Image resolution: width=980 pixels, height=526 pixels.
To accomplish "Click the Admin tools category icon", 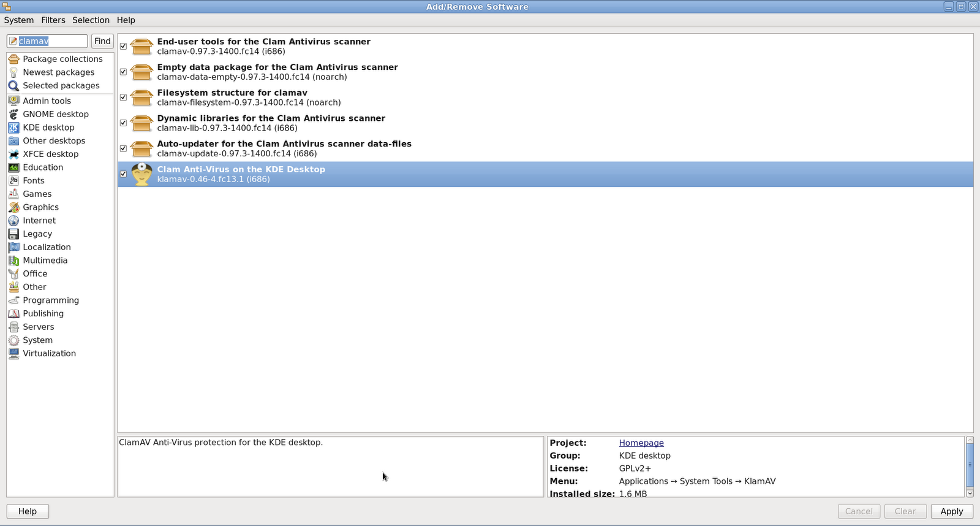I will click(x=13, y=101).
